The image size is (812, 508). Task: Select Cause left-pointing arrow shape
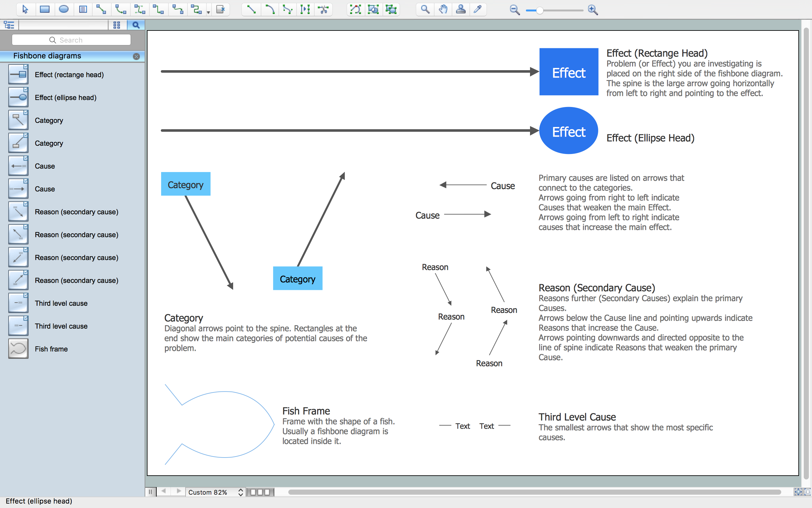pos(72,166)
